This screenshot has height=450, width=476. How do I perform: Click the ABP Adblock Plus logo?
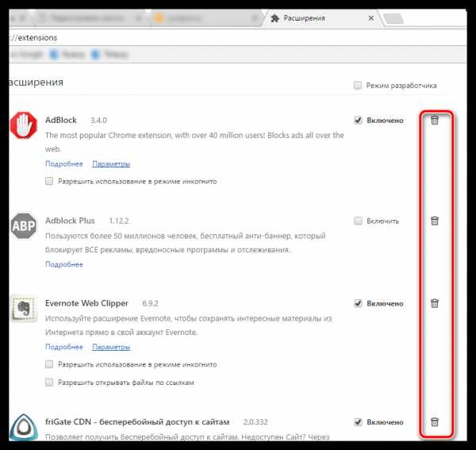(23, 226)
